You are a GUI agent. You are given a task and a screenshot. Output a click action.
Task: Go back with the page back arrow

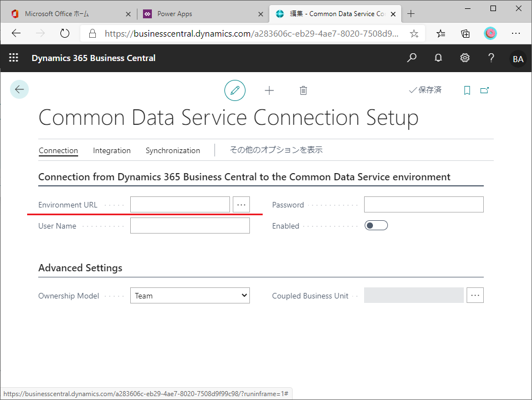[x=19, y=89]
